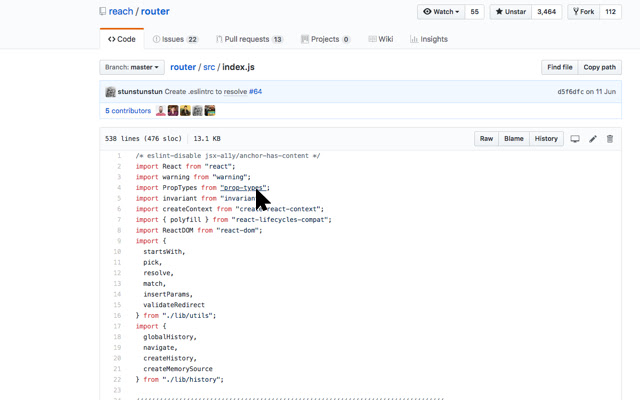
Task: Click the desktop icon next to History
Action: click(575, 139)
